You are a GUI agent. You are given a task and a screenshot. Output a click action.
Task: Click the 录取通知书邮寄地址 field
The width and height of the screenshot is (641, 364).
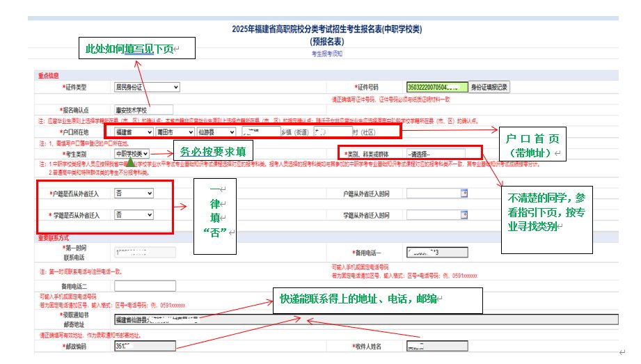pyautogui.click(x=365, y=320)
